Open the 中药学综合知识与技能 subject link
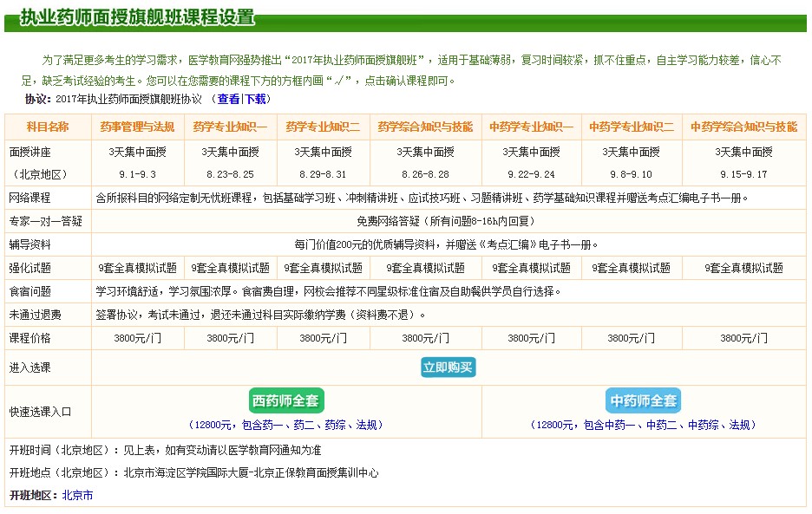Image resolution: width=812 pixels, height=514 pixels. [x=743, y=125]
